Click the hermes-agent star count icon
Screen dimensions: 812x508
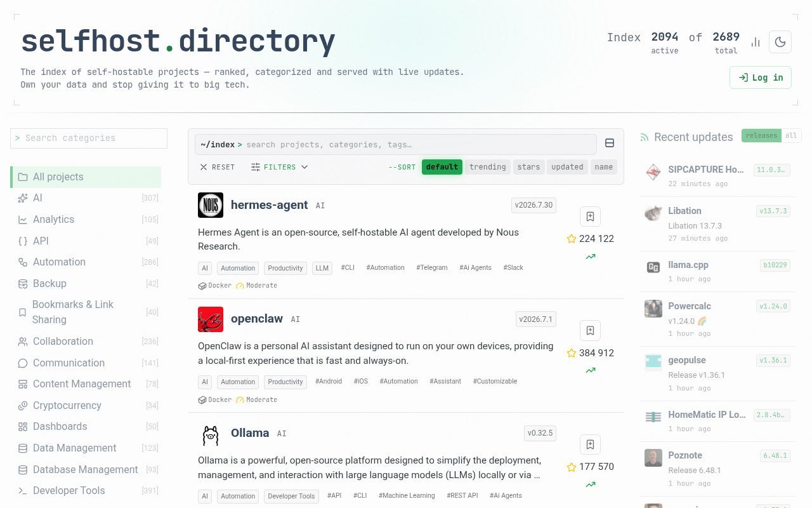(x=572, y=239)
